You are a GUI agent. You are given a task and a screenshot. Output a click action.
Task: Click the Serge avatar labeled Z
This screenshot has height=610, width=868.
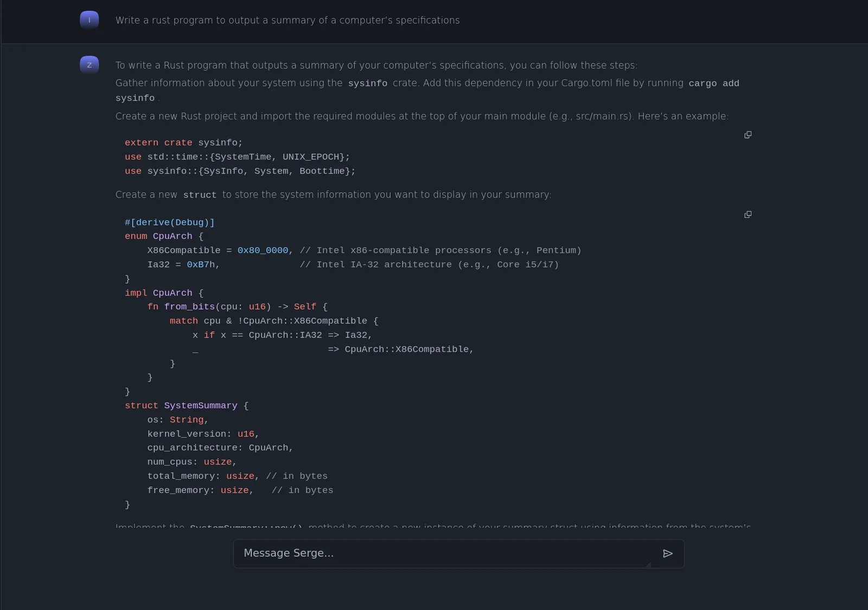tap(89, 65)
